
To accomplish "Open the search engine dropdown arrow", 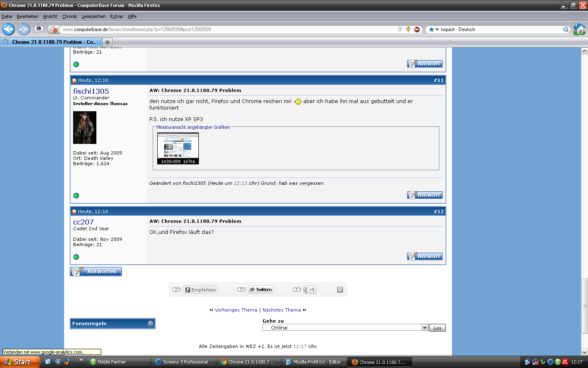I will 437,29.
